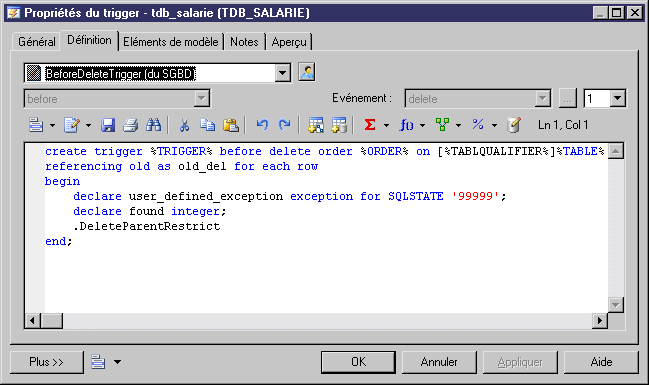This screenshot has height=385, width=649.
Task: Open Find with the binoculars icon
Action: 154,125
